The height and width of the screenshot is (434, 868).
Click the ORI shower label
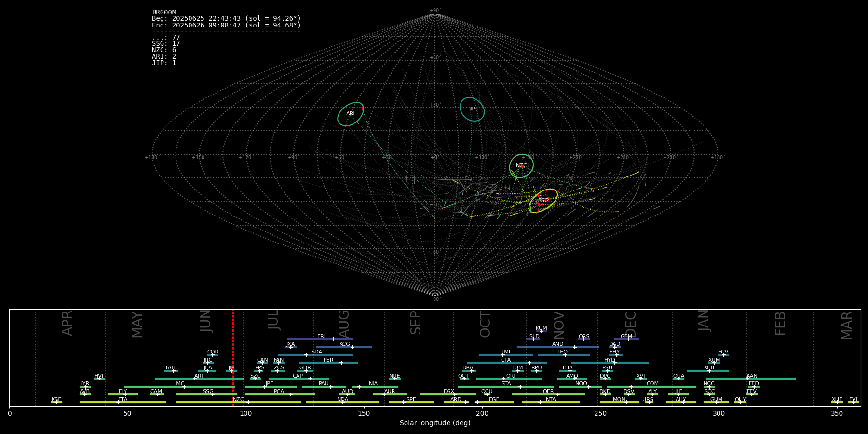pos(511,376)
